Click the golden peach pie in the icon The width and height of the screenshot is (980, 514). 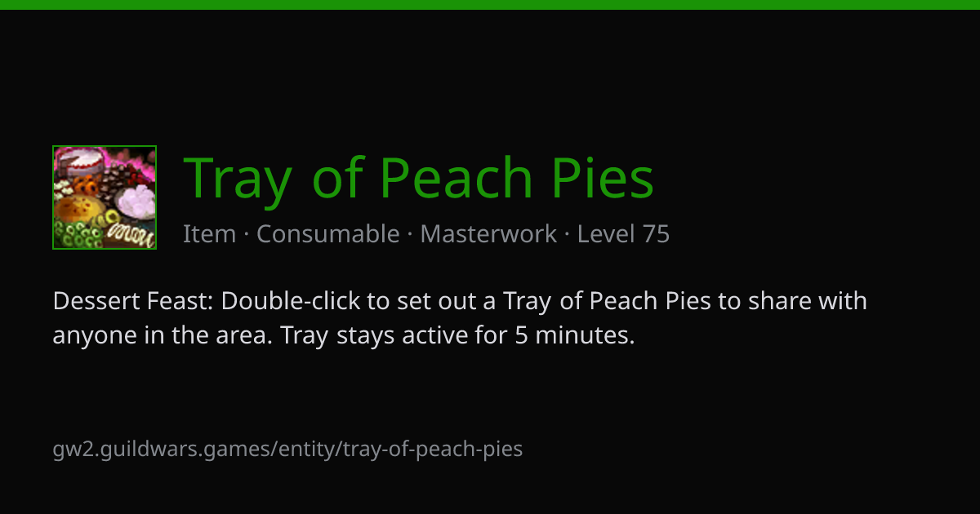coord(78,209)
